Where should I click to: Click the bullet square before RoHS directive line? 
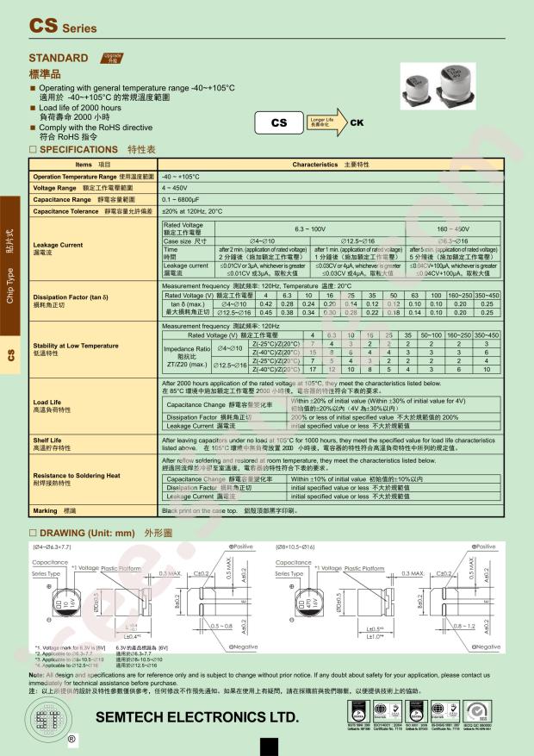pos(33,127)
